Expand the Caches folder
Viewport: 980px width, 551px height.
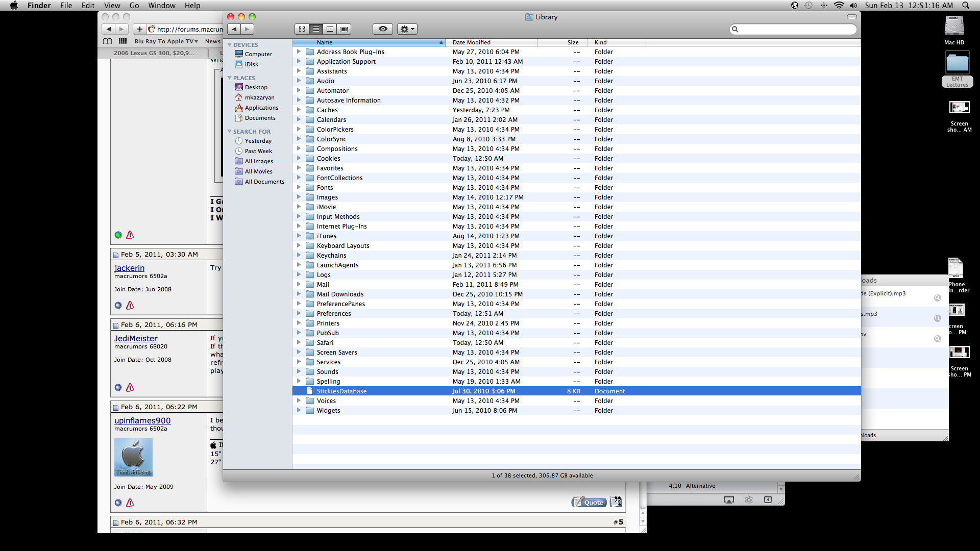click(299, 110)
